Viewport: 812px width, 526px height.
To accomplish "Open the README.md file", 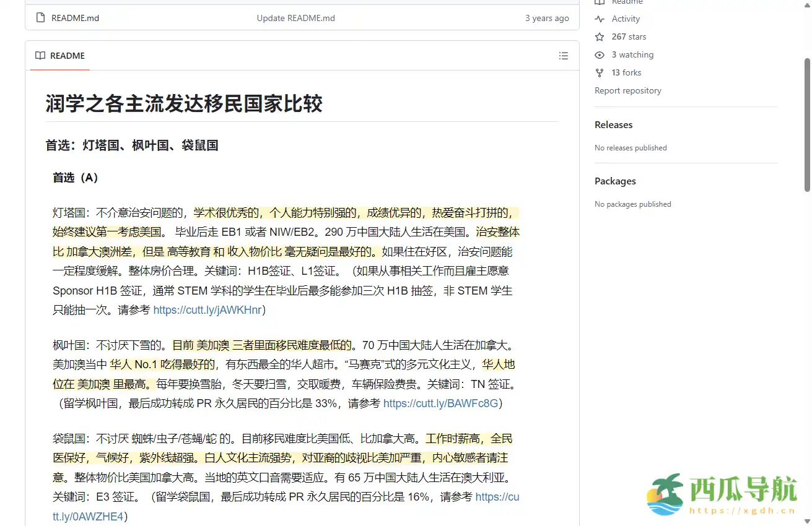I will coord(74,18).
